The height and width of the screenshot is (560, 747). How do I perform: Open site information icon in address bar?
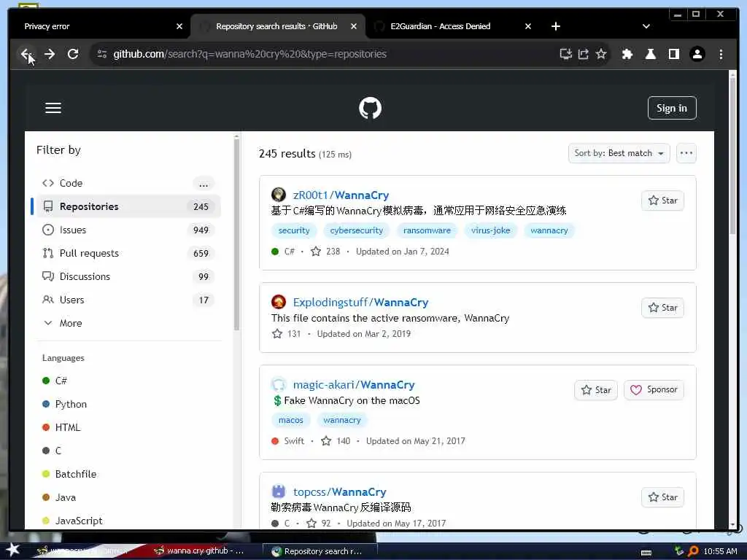click(102, 54)
